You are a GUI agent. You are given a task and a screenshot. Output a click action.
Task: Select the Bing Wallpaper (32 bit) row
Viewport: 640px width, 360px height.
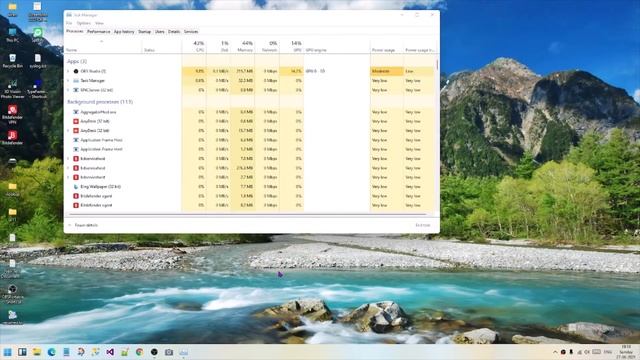pyautogui.click(x=249, y=187)
